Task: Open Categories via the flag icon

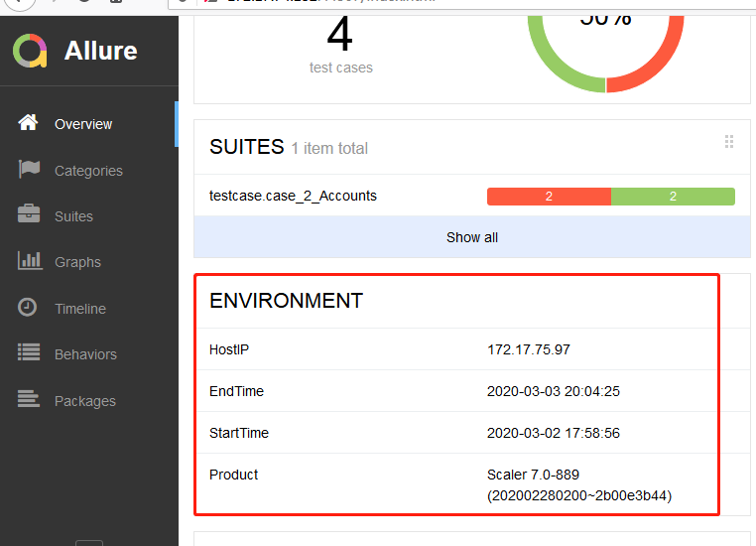Action: pyautogui.click(x=29, y=170)
